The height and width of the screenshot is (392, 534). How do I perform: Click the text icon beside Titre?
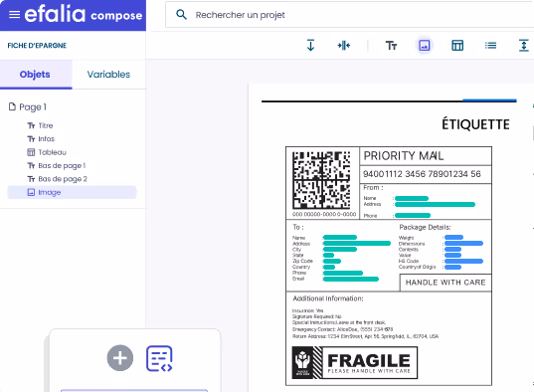pyautogui.click(x=31, y=125)
